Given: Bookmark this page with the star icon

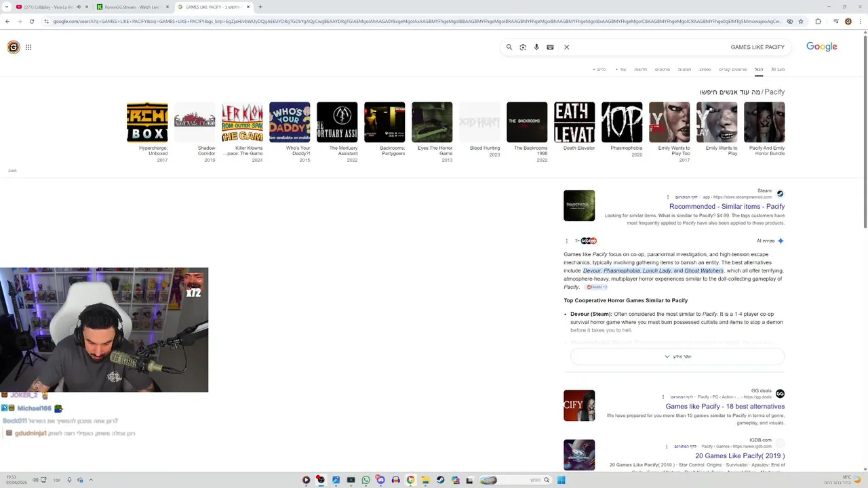Looking at the screenshot, I should pyautogui.click(x=801, y=21).
